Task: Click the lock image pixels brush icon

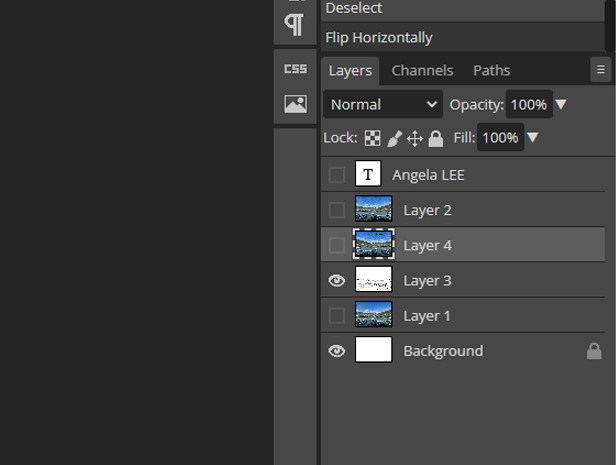Action: (394, 138)
